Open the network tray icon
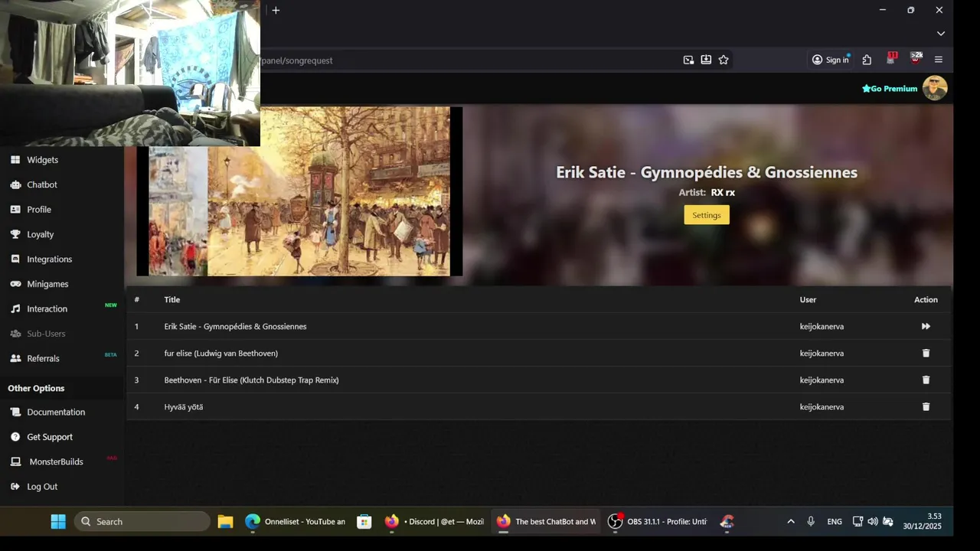The width and height of the screenshot is (980, 551). pos(857,521)
